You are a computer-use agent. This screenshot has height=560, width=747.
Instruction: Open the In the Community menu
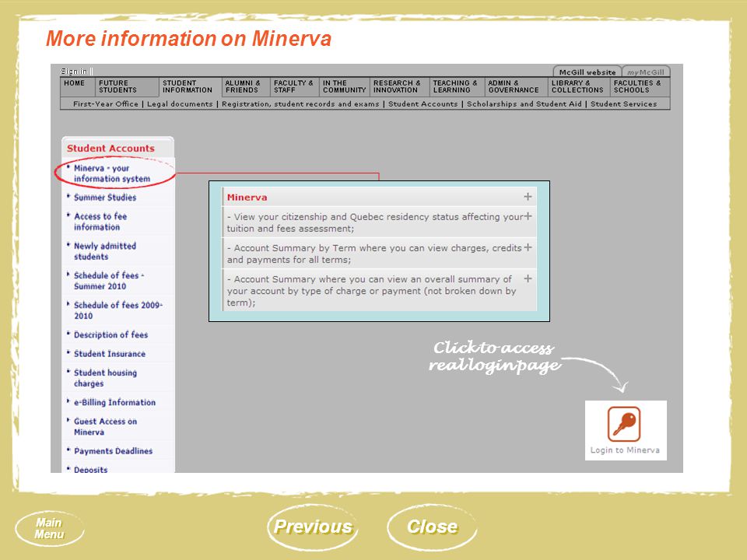[x=344, y=86]
